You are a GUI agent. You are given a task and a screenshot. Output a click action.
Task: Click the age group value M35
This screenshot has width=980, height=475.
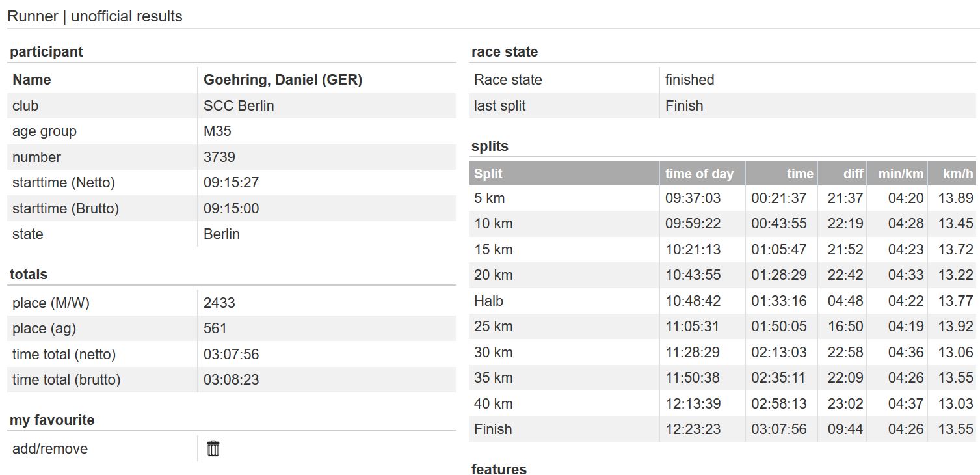tap(217, 131)
